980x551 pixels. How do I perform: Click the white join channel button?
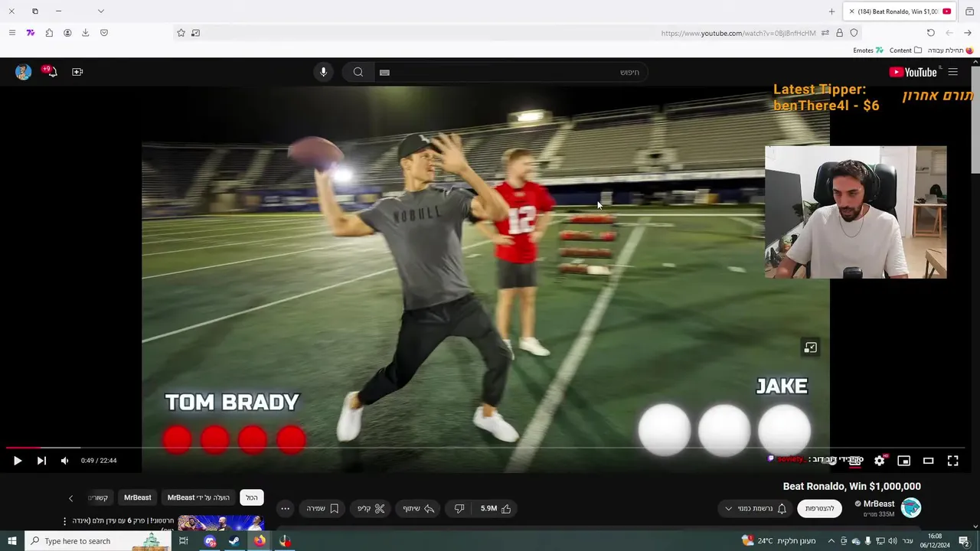tap(820, 508)
